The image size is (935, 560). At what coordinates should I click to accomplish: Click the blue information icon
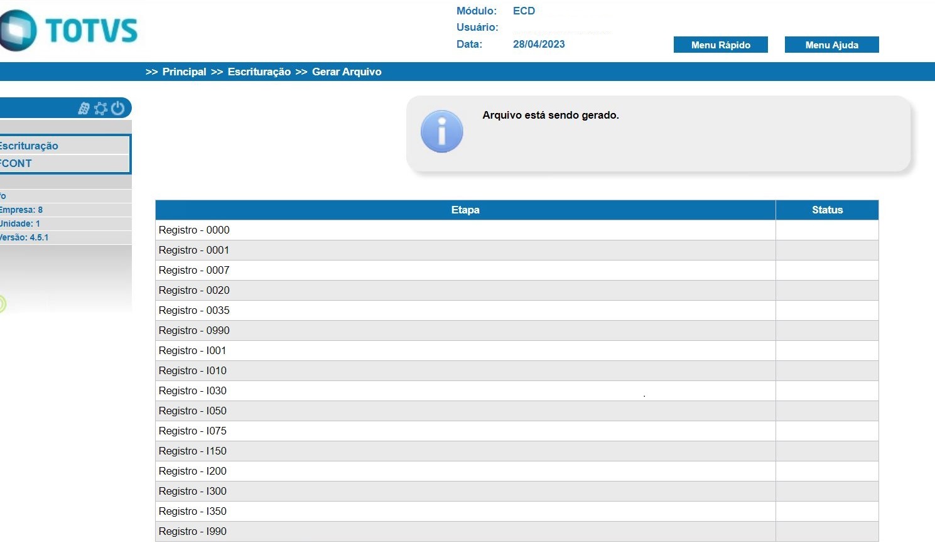click(441, 132)
